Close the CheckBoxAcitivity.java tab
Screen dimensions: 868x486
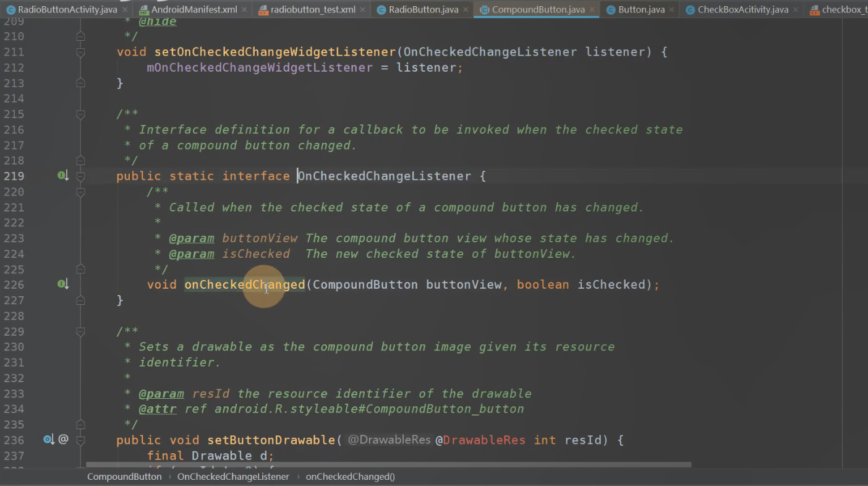pos(796,10)
